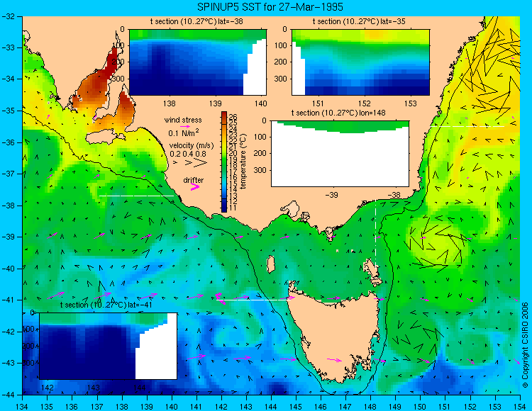Click the 144 label under the lat=-41 section's axis
This screenshot has width=532, height=411.
click(139, 388)
